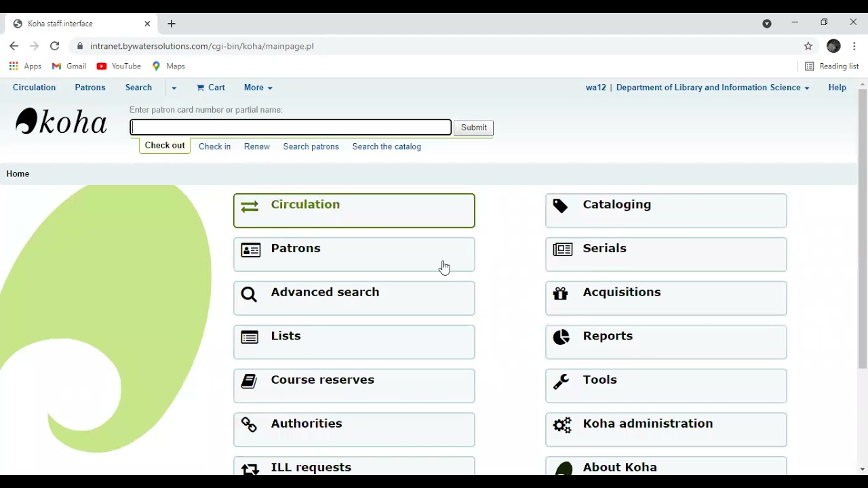The height and width of the screenshot is (488, 868).
Task: Click the Home breadcrumb
Action: point(18,174)
